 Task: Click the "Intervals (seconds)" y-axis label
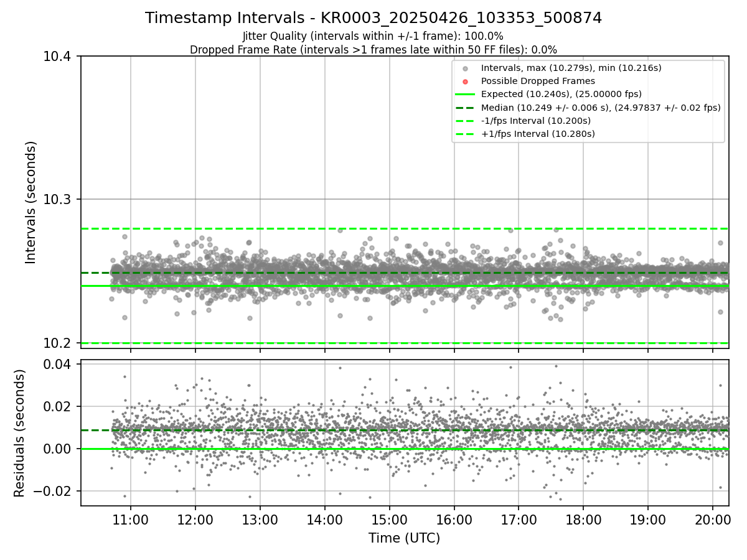[x=31, y=202]
